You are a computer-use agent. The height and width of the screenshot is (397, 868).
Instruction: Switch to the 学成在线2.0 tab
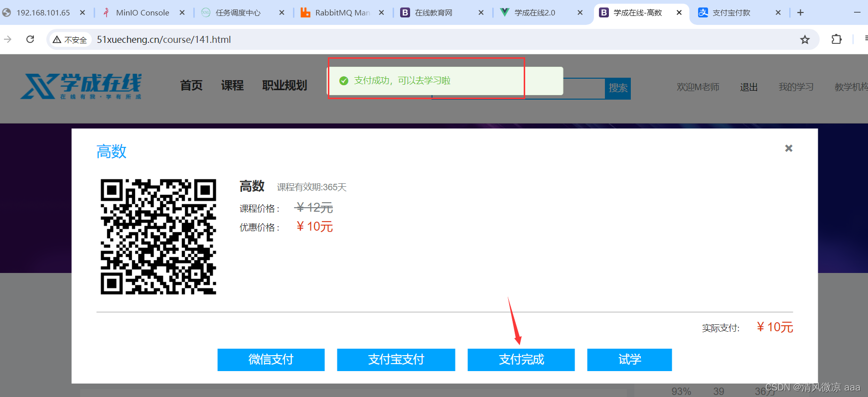(x=535, y=12)
